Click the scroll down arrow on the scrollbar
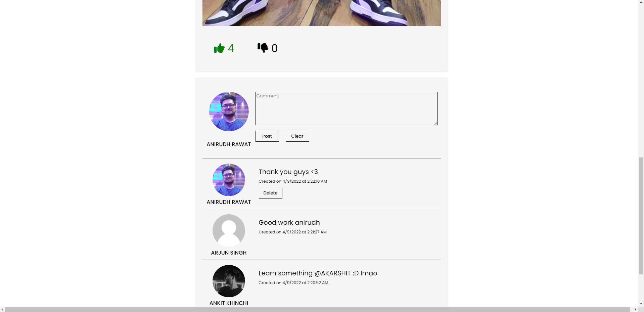This screenshot has width=644, height=312. 641,303
